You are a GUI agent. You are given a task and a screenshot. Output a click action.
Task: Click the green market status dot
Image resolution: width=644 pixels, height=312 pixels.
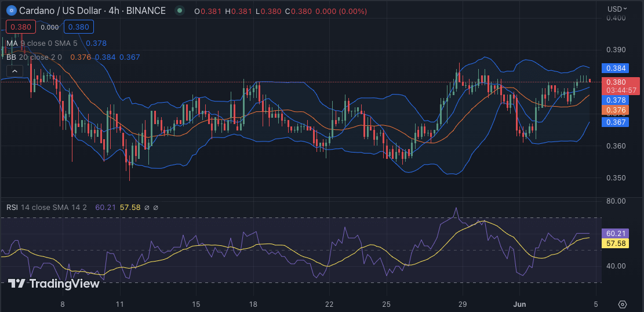click(x=180, y=10)
